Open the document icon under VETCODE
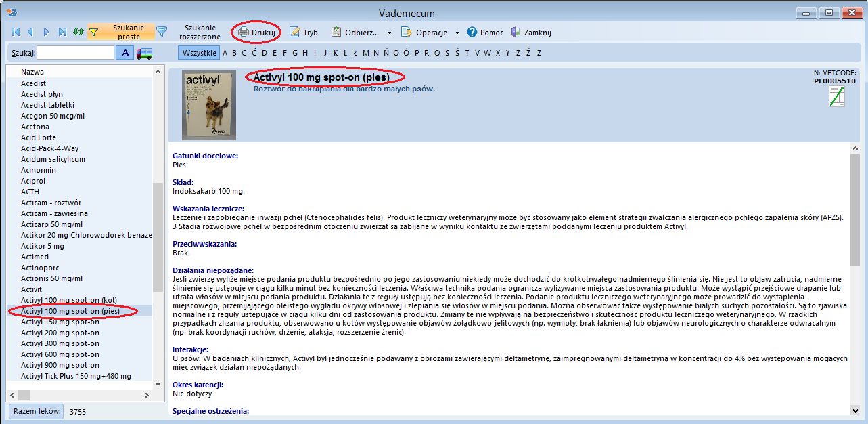Screen dimensions: 868x424 pos(838,96)
